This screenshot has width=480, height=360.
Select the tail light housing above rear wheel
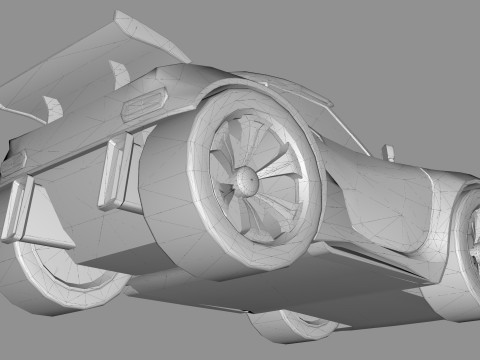click(144, 104)
